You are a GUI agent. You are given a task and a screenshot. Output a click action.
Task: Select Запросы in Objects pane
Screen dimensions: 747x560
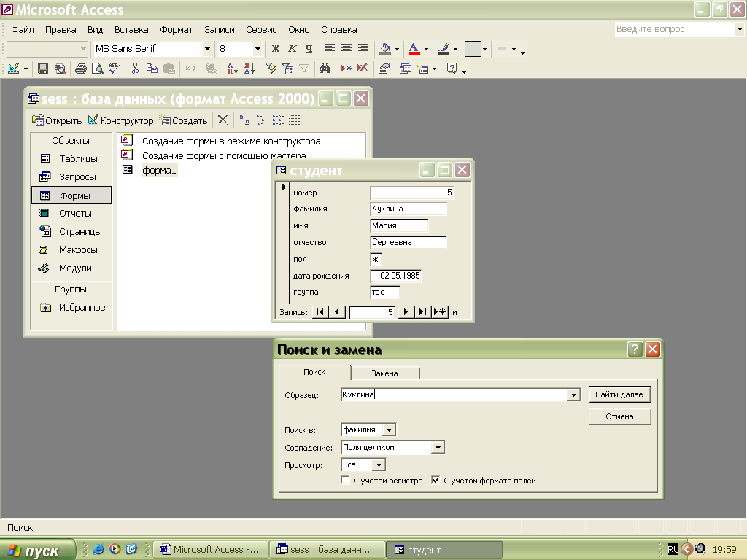click(x=71, y=177)
